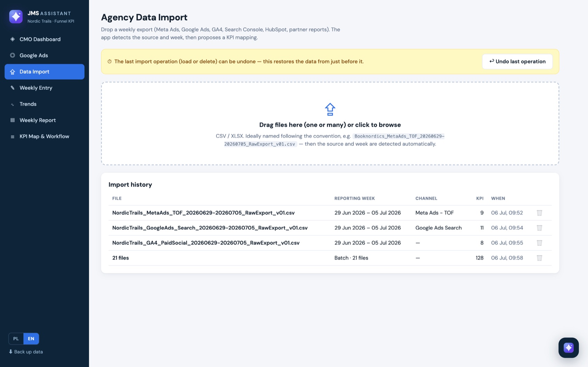Go to Google Ads section
Viewport: 588px width, 367px height.
coord(44,55)
